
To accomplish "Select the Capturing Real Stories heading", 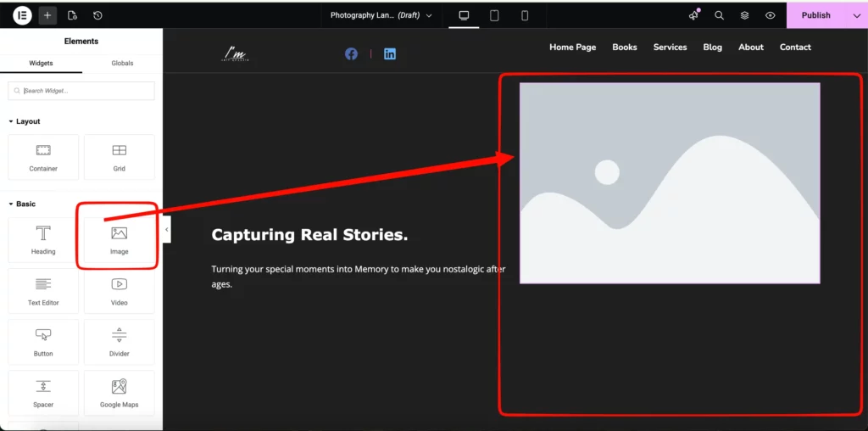I will click(309, 235).
